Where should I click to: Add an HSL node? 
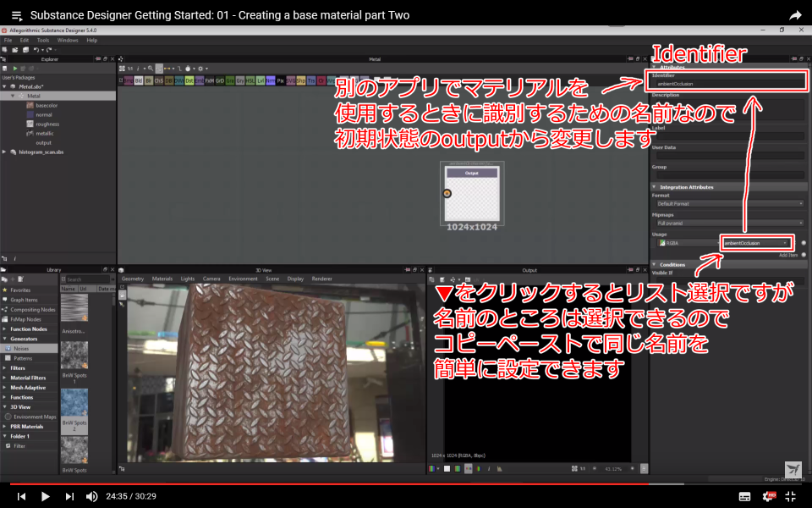point(250,81)
